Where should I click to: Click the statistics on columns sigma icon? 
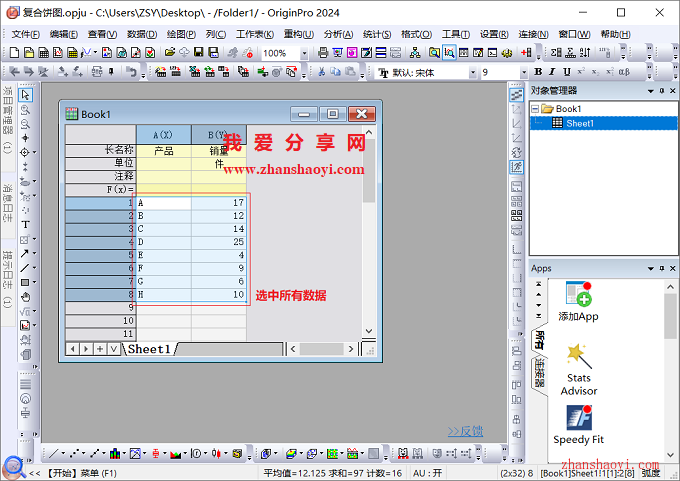pos(556,53)
